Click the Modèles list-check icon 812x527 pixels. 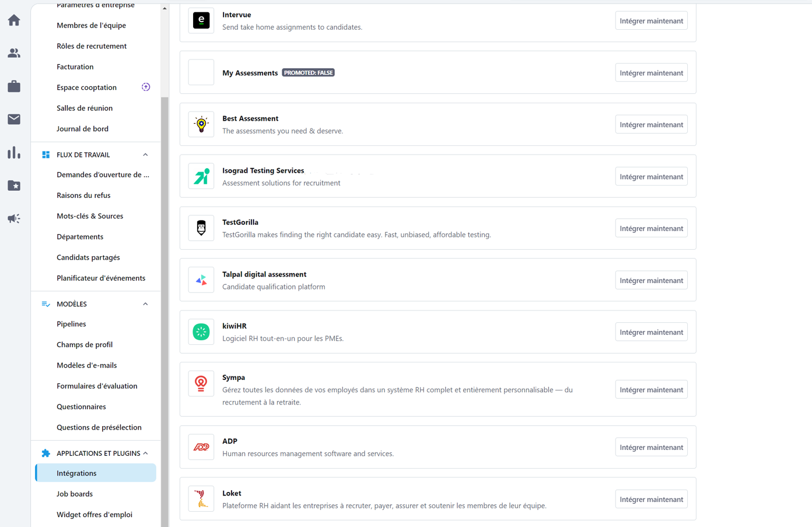45,304
